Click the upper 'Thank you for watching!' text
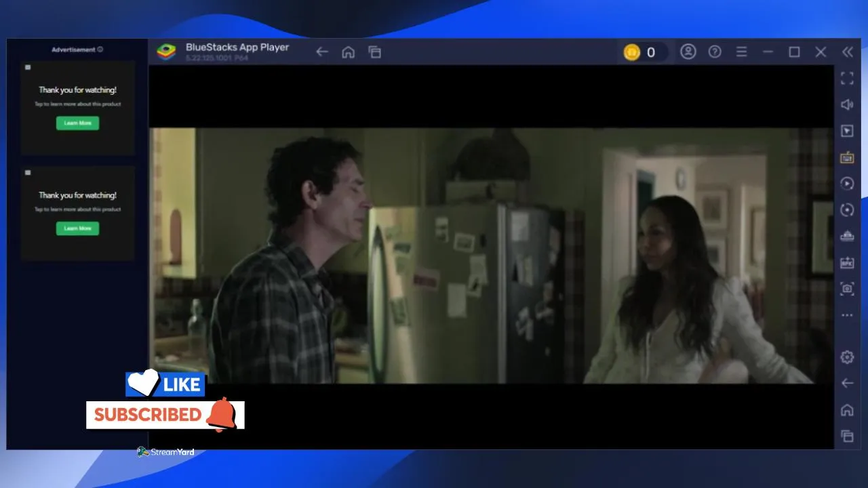Screen dimensions: 868x488 point(77,89)
